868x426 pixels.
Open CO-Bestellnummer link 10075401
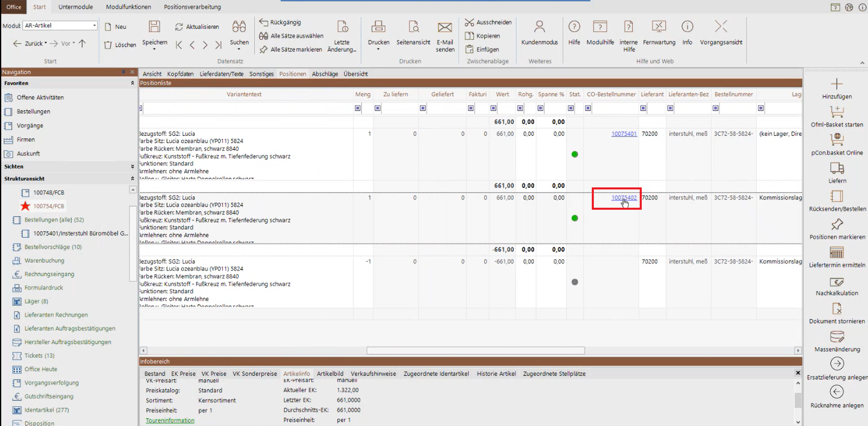point(624,134)
